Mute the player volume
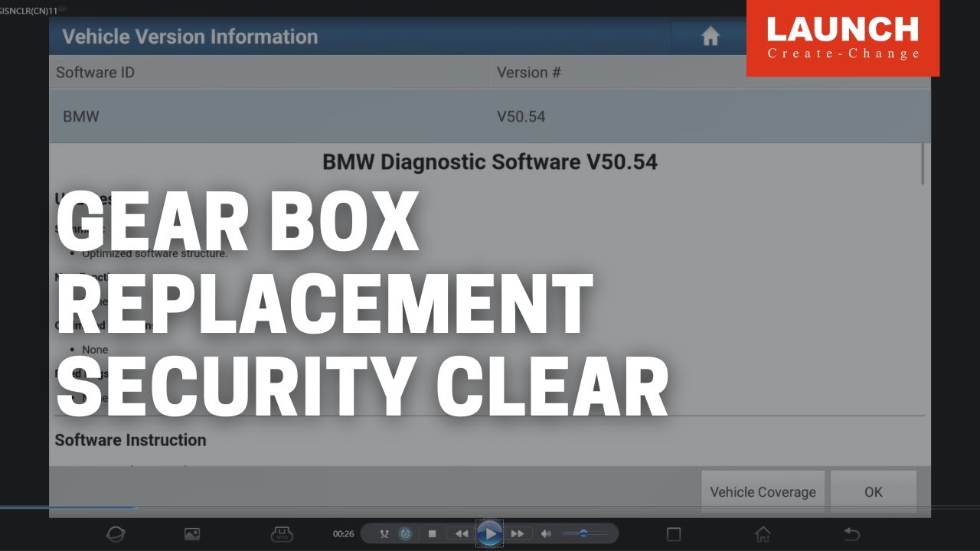Viewport: 980px width, 551px height. pyautogui.click(x=546, y=533)
